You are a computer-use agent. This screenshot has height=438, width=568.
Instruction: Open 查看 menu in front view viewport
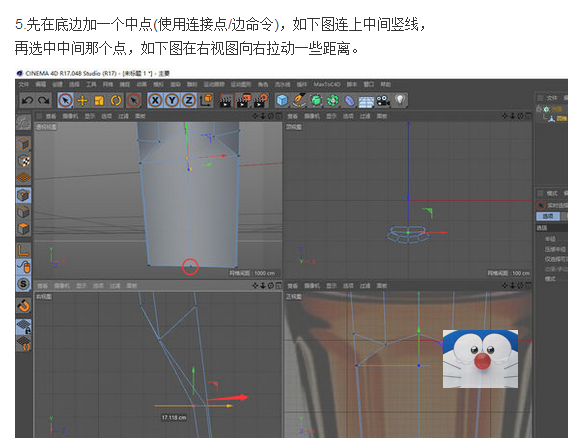click(292, 286)
